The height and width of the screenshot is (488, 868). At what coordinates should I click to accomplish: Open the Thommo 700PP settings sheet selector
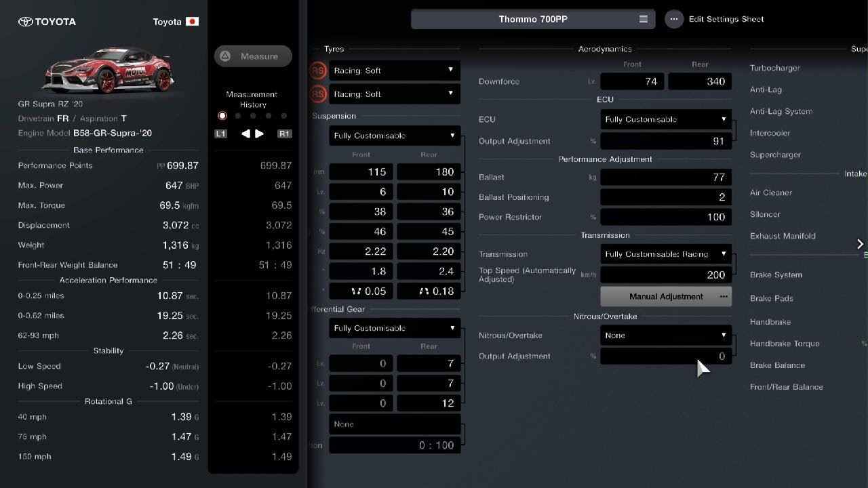(x=533, y=19)
